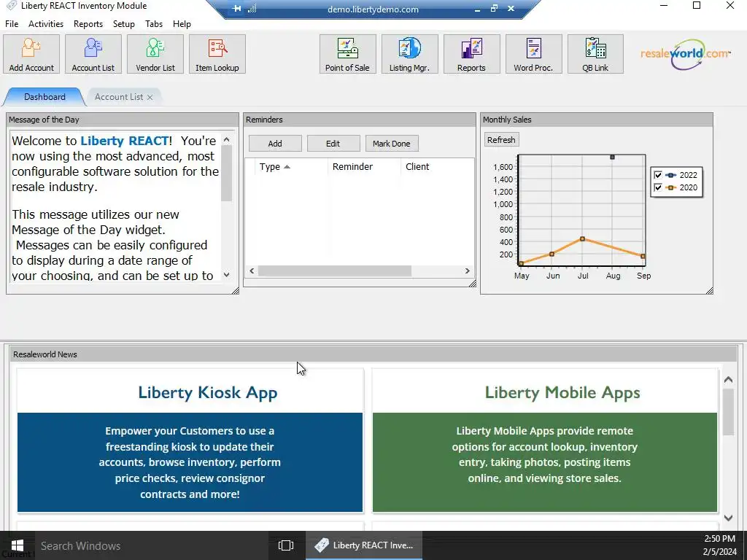Launch Point of Sale module

(x=347, y=54)
